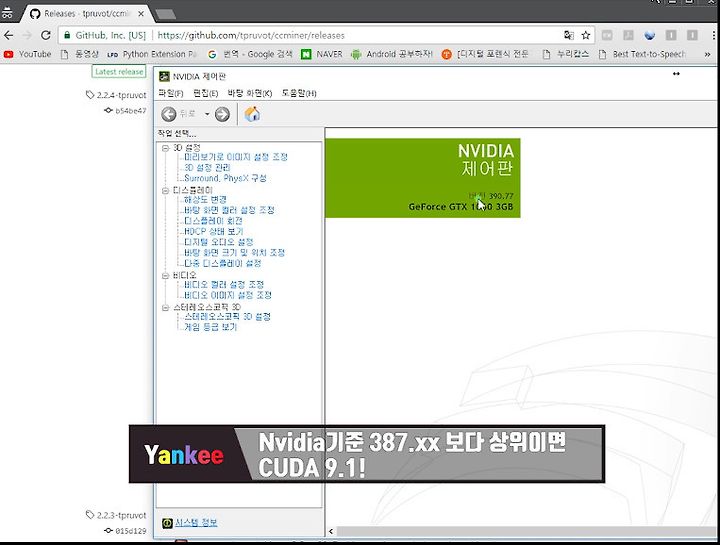Expand the bookmarks overflow chevron
The width and height of the screenshot is (720, 545).
[708, 54]
